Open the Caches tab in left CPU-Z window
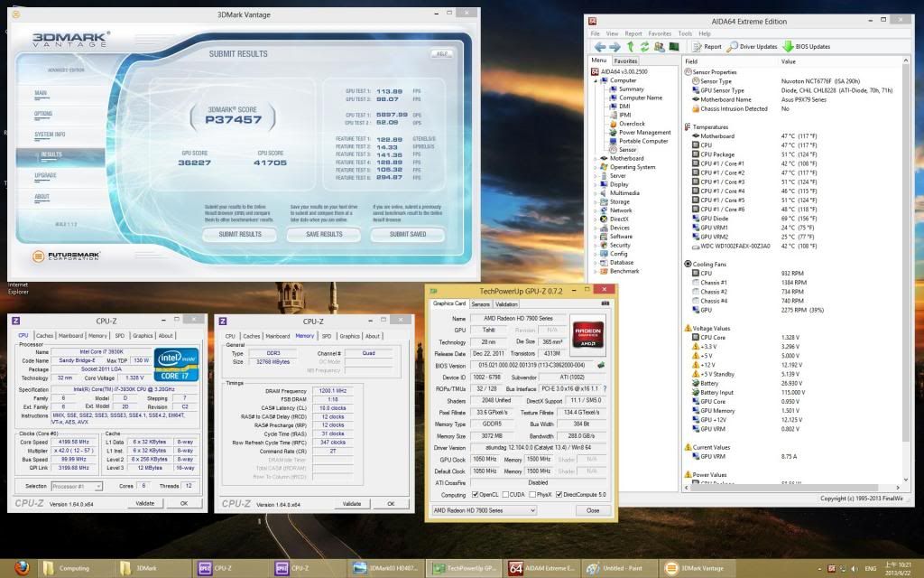The width and height of the screenshot is (924, 578). 45,336
